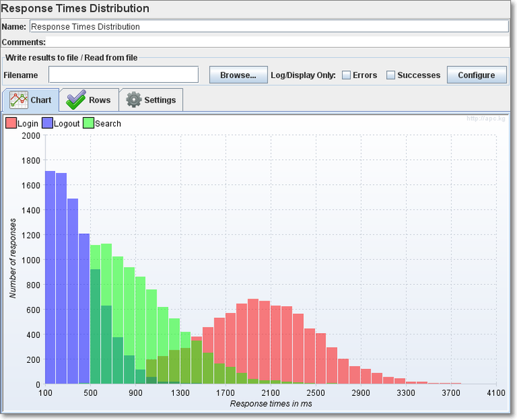Click the gear icon on Settings tab

(x=134, y=100)
